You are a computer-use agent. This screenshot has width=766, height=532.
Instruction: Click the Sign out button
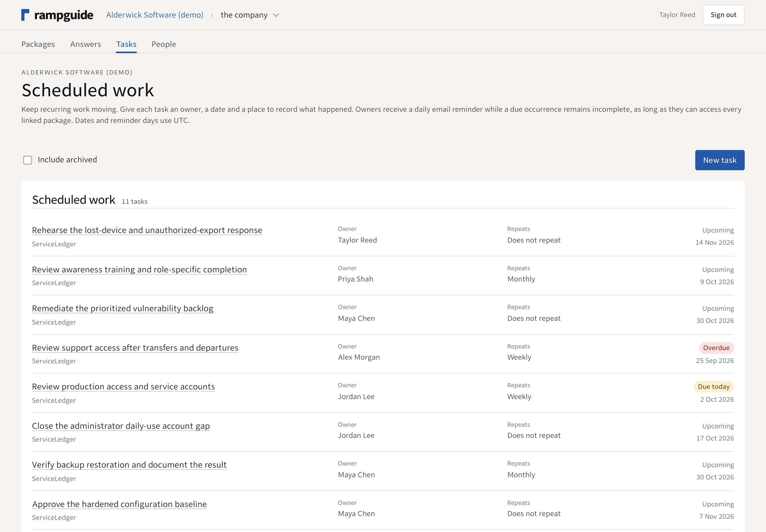pos(723,15)
